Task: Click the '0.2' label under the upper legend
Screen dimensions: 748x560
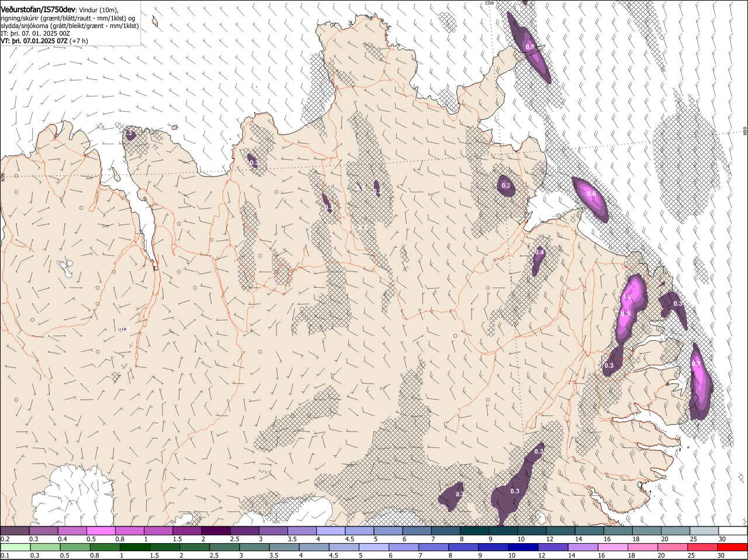Action: coord(5,538)
